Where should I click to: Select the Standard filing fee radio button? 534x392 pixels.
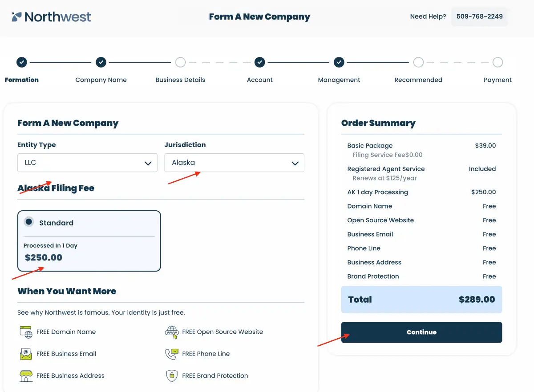(x=29, y=222)
